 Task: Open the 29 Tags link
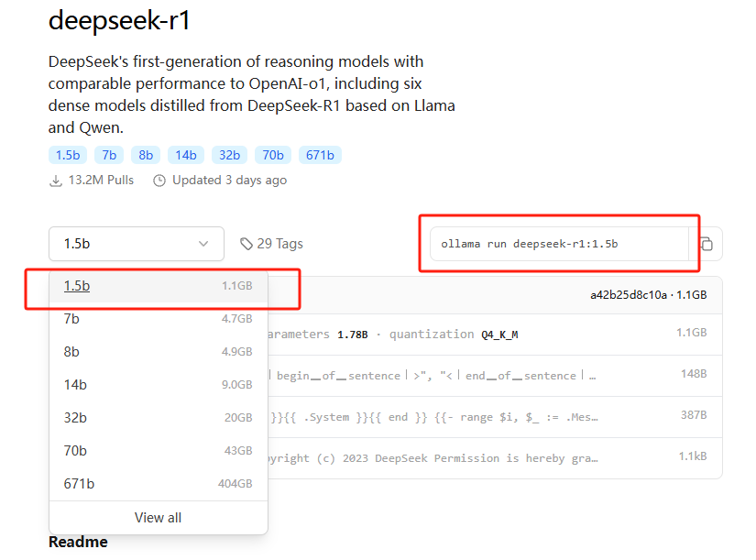pos(279,244)
